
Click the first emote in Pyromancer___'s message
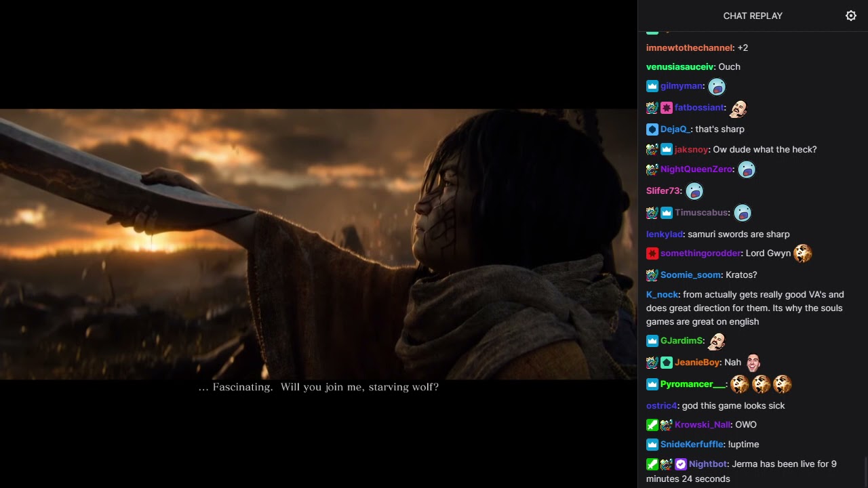[x=740, y=384]
